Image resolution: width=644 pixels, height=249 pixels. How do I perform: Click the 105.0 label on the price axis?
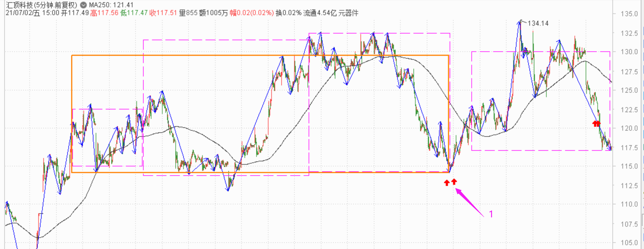[629, 243]
